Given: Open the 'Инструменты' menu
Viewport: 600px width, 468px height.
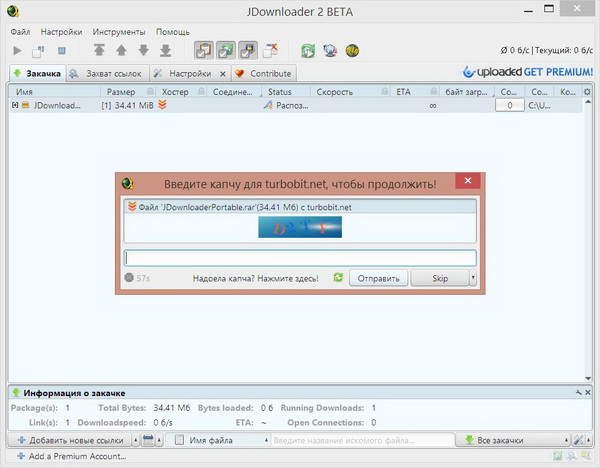Looking at the screenshot, I should (119, 32).
